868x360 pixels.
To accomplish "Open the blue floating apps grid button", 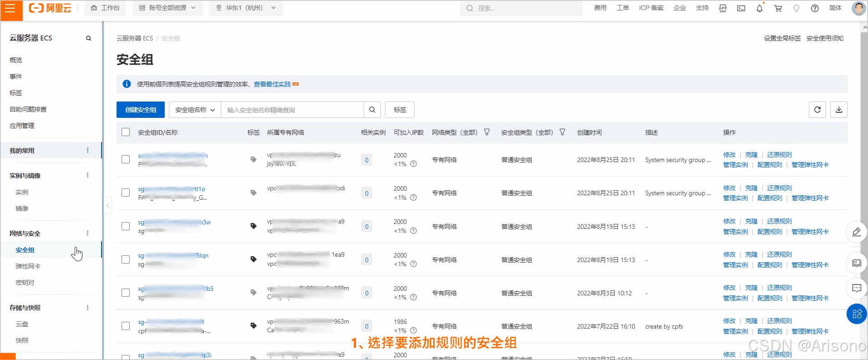I will [857, 314].
